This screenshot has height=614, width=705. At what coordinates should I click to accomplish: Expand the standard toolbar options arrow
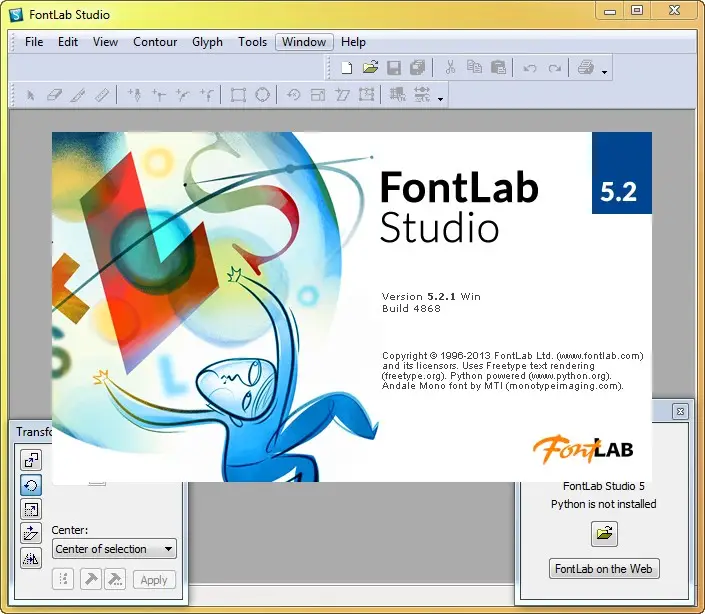click(x=604, y=72)
